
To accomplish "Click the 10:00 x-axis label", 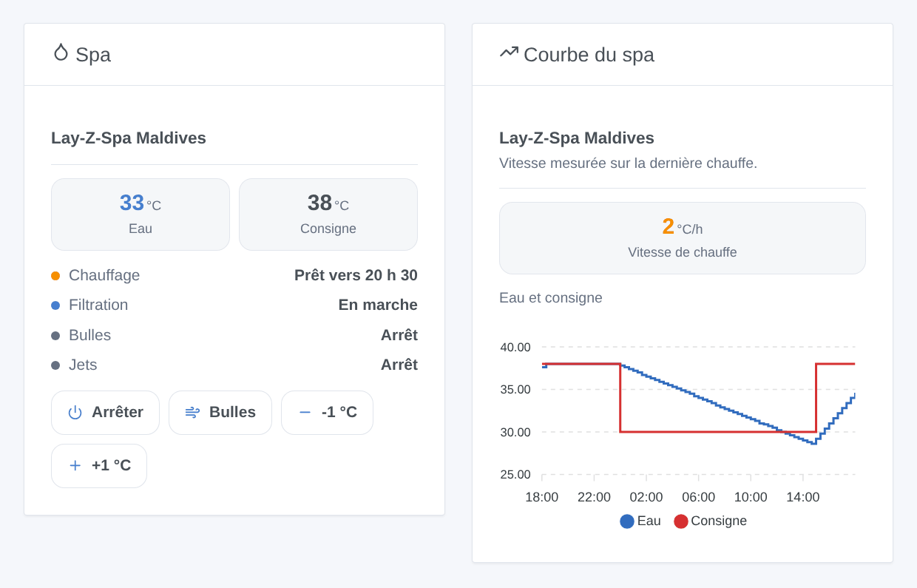I will point(751,497).
